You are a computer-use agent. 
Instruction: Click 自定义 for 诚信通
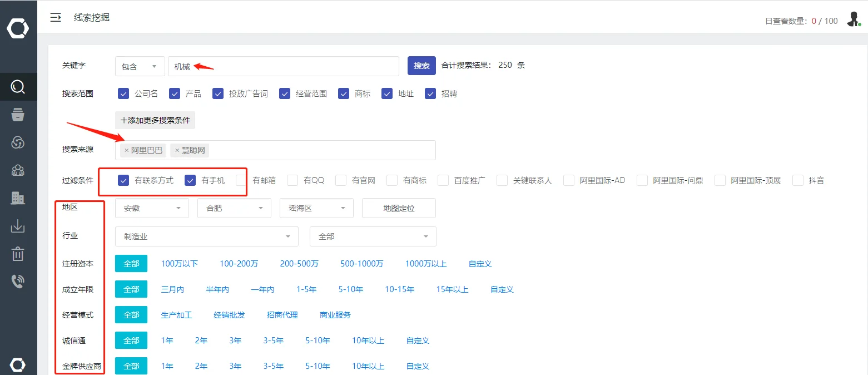[418, 341]
